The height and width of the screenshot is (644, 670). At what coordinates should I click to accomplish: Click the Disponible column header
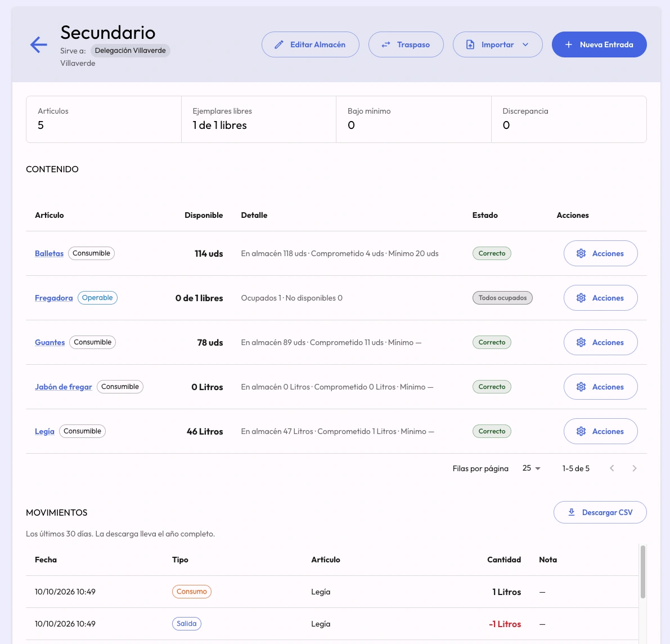coord(204,215)
